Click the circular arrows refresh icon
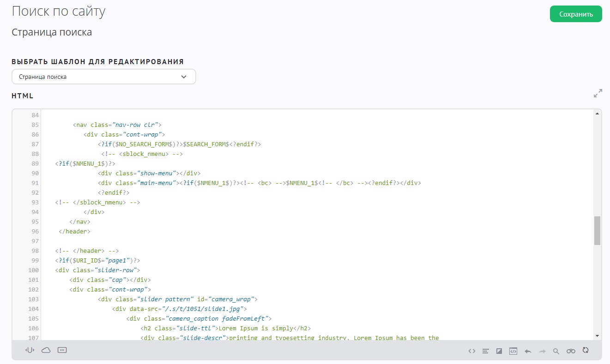The image size is (610, 364). (x=586, y=350)
